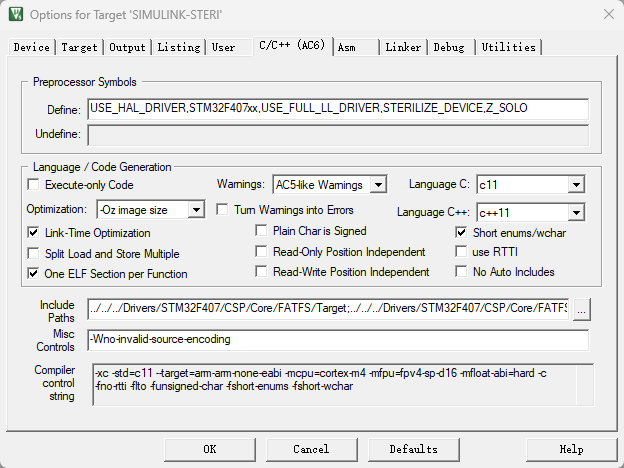Open the Warnings dropdown

click(330, 185)
